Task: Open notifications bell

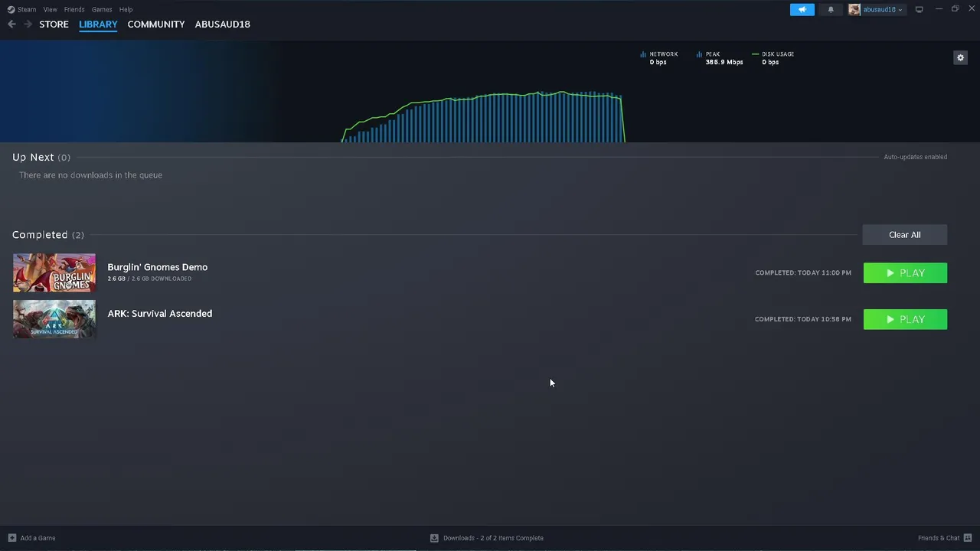Action: coord(831,9)
